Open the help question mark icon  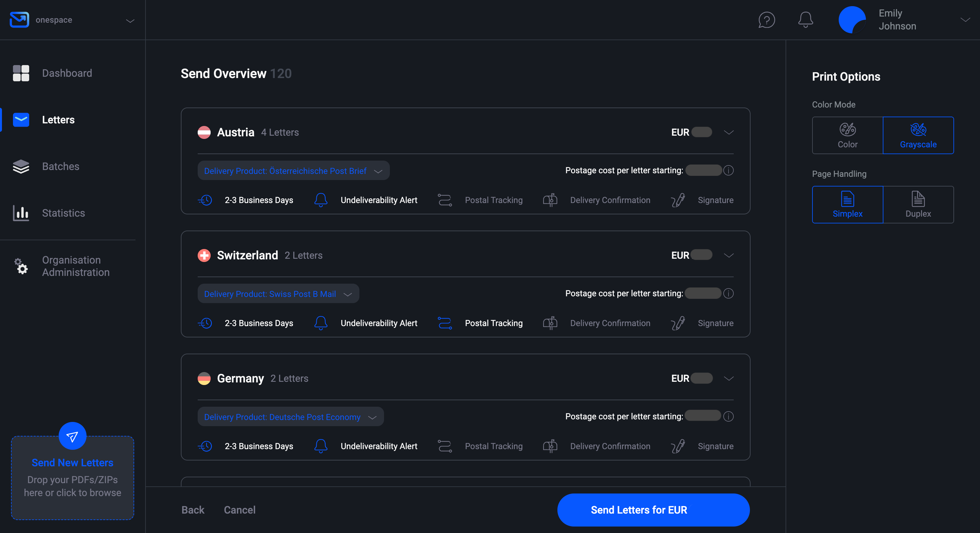(x=766, y=20)
